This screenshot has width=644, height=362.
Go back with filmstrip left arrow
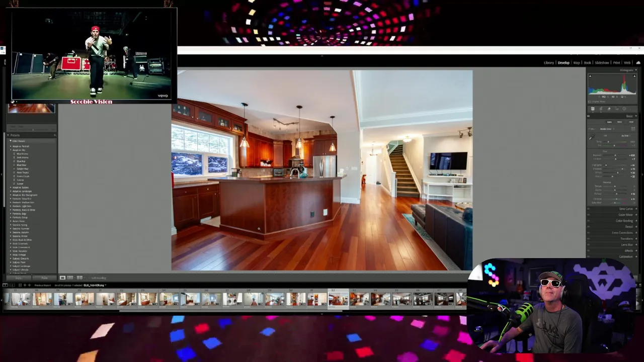pos(25,285)
